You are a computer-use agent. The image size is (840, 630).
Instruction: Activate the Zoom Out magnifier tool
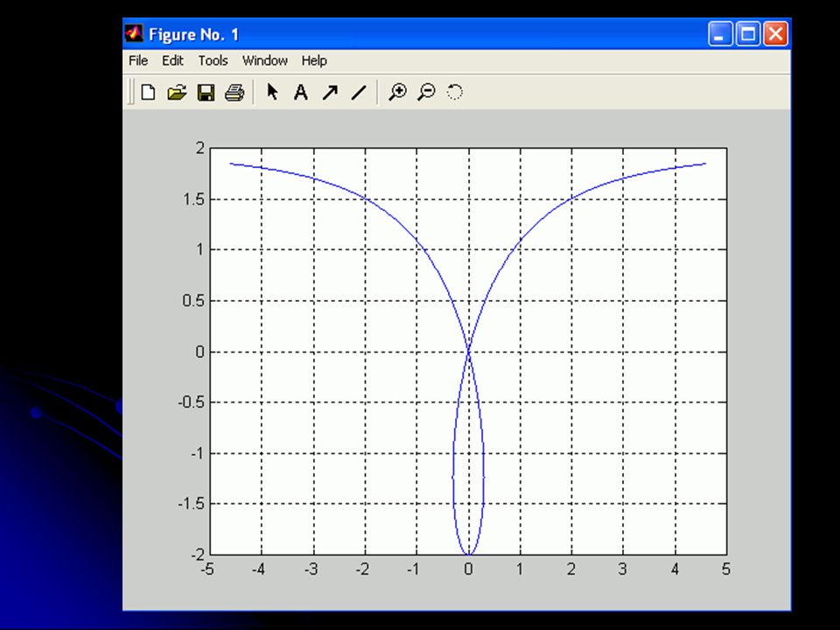click(x=426, y=92)
